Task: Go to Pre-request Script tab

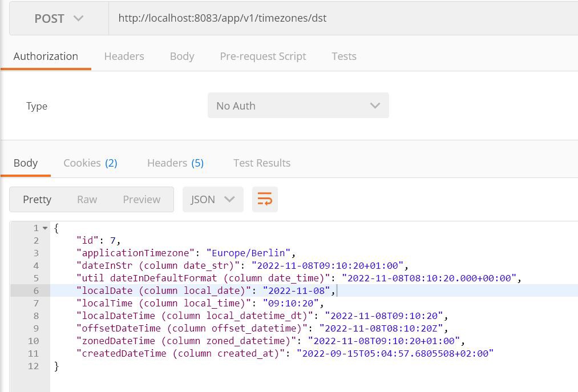Action: pyautogui.click(x=263, y=56)
